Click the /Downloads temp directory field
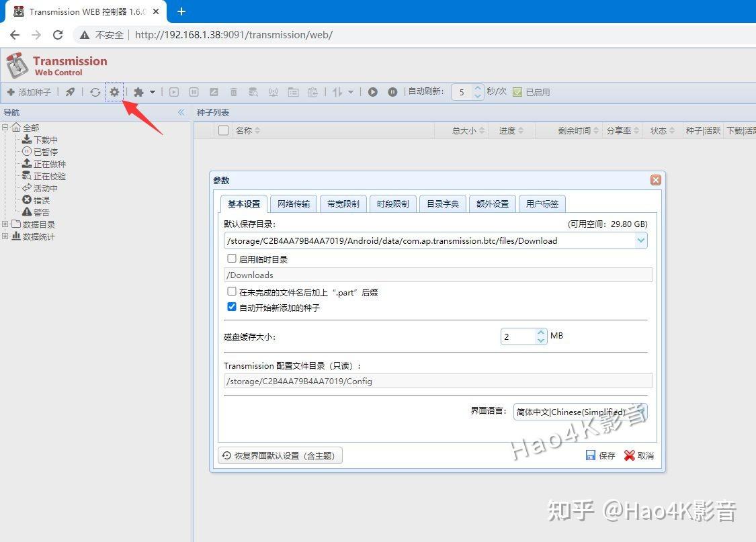 click(438, 275)
